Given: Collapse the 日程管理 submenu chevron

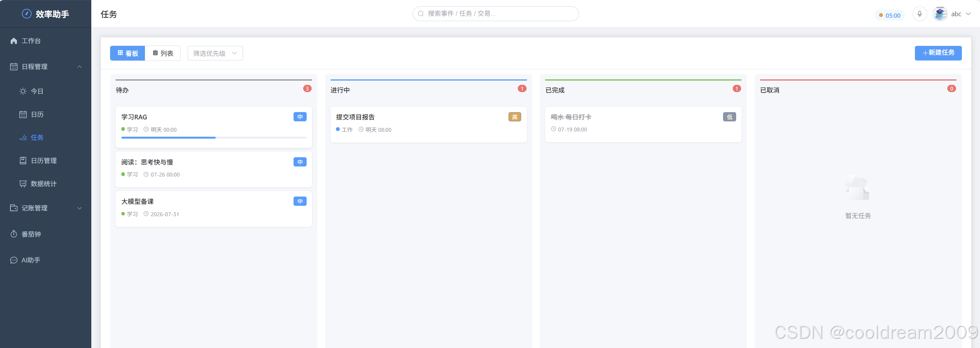Looking at the screenshot, I should [80, 67].
